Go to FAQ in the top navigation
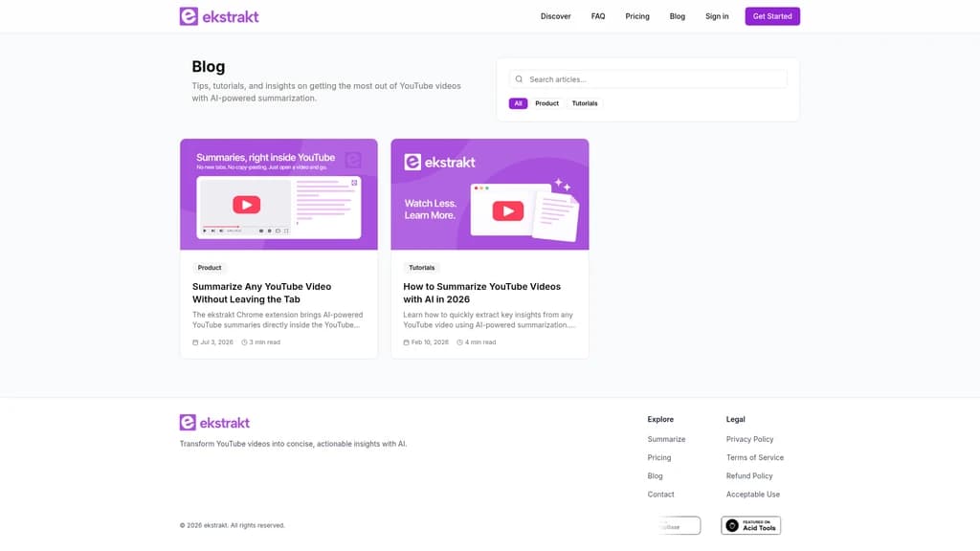This screenshot has width=980, height=551. (x=598, y=16)
